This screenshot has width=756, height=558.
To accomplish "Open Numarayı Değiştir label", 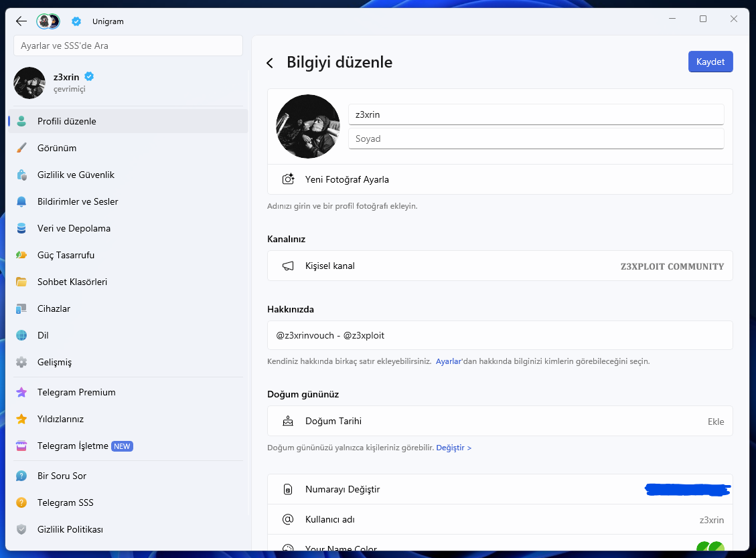I will pos(342,490).
